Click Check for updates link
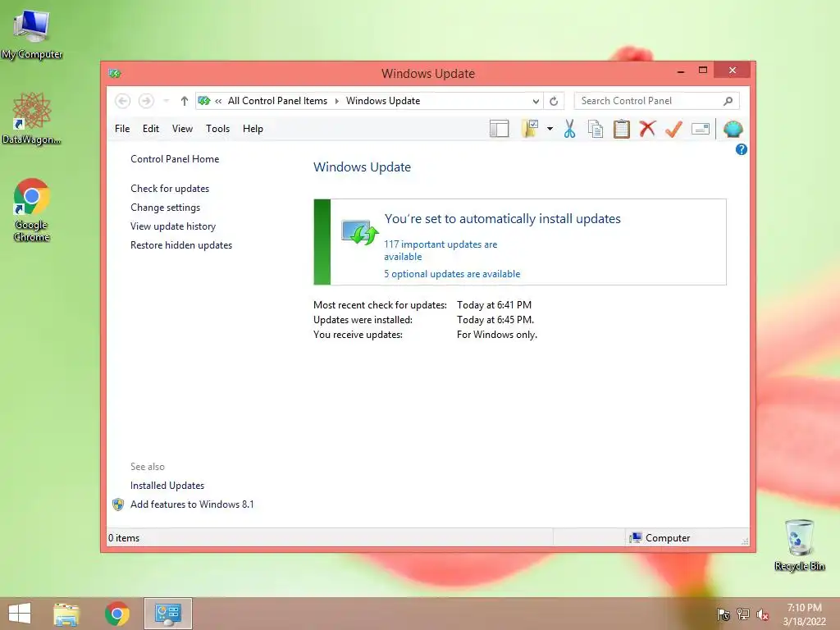Screen dimensions: 840x630 pos(170,189)
